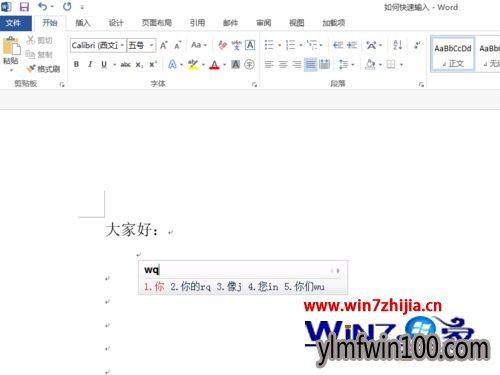Switch to the 引用 ribbon tab

tap(197, 23)
